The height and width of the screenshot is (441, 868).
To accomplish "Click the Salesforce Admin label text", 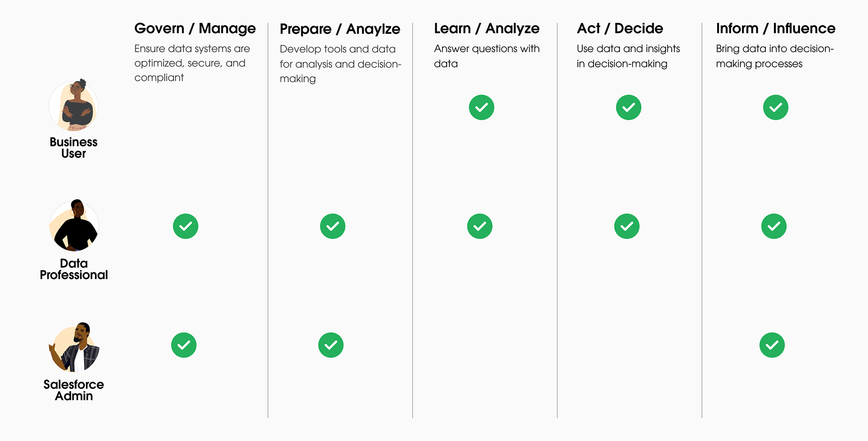I will tap(74, 390).
